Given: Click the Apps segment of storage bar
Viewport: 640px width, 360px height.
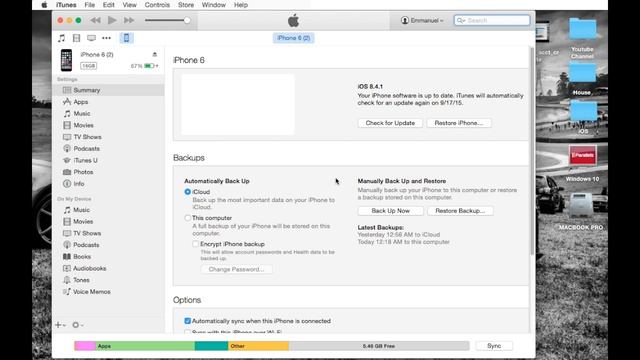Looking at the screenshot, I should (x=145, y=346).
